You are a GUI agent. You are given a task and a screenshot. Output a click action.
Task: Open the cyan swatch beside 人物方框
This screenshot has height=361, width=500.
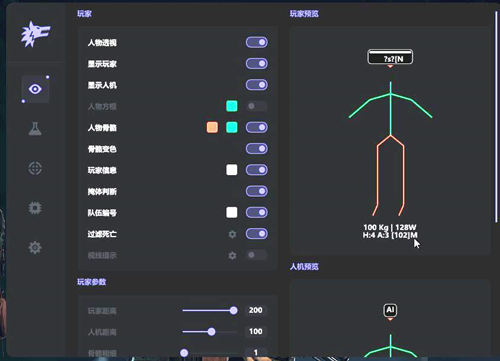tap(232, 106)
